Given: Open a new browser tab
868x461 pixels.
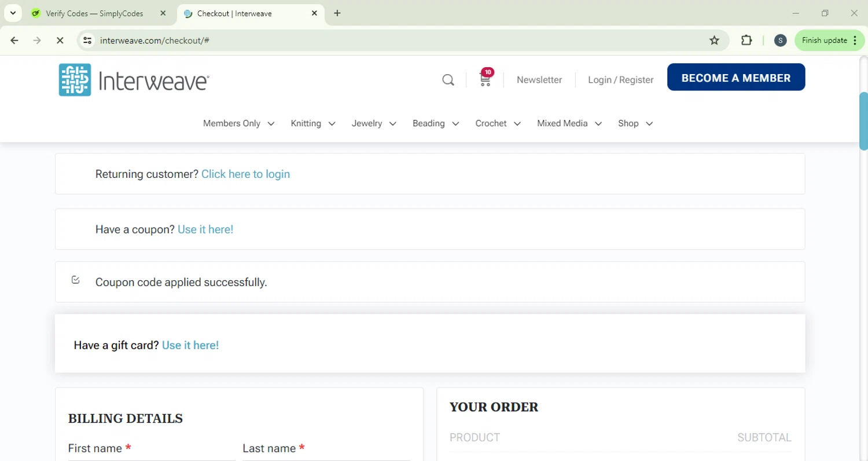Looking at the screenshot, I should point(337,13).
